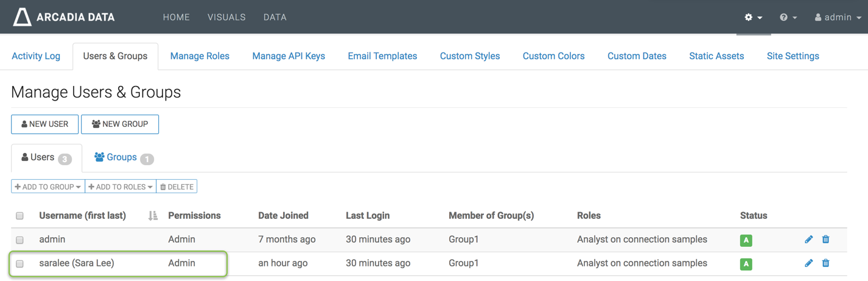868x281 pixels.
Task: Create a user with New User button
Action: pyautogui.click(x=44, y=124)
